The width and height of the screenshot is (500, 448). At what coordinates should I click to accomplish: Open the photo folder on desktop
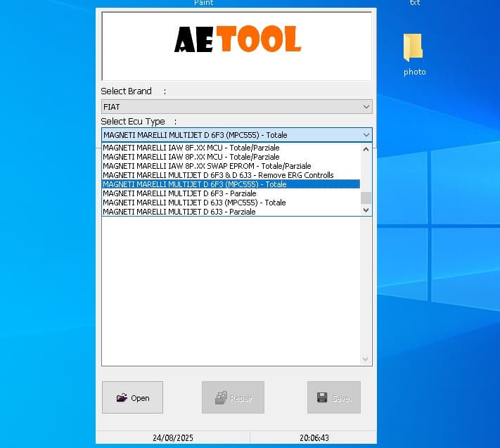[414, 54]
